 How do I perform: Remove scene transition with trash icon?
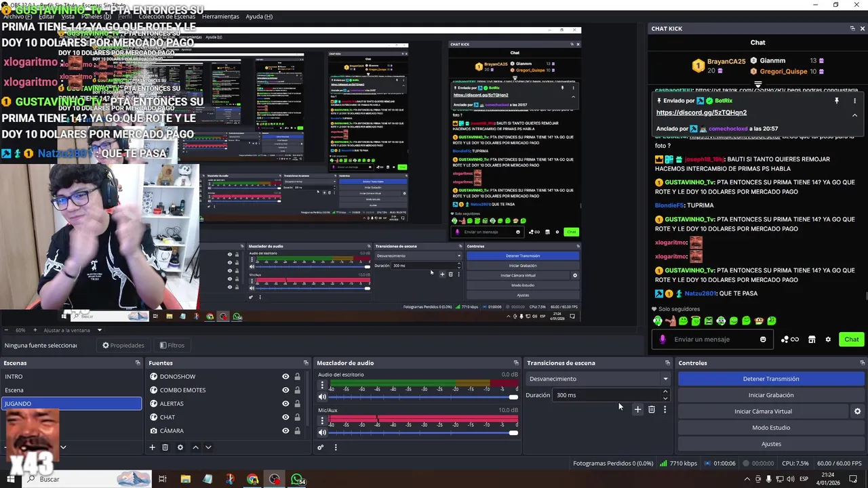tap(652, 409)
